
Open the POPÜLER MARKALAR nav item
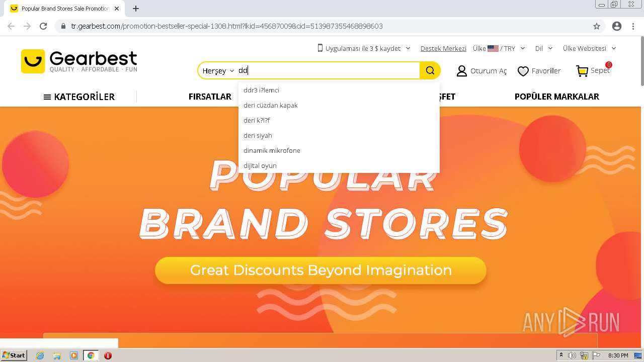[556, 97]
